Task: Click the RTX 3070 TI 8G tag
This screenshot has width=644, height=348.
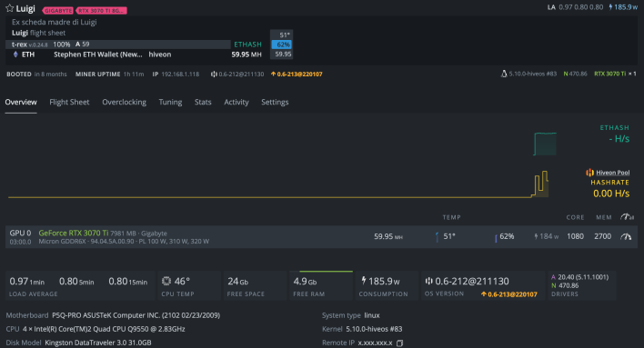Action: [101, 11]
